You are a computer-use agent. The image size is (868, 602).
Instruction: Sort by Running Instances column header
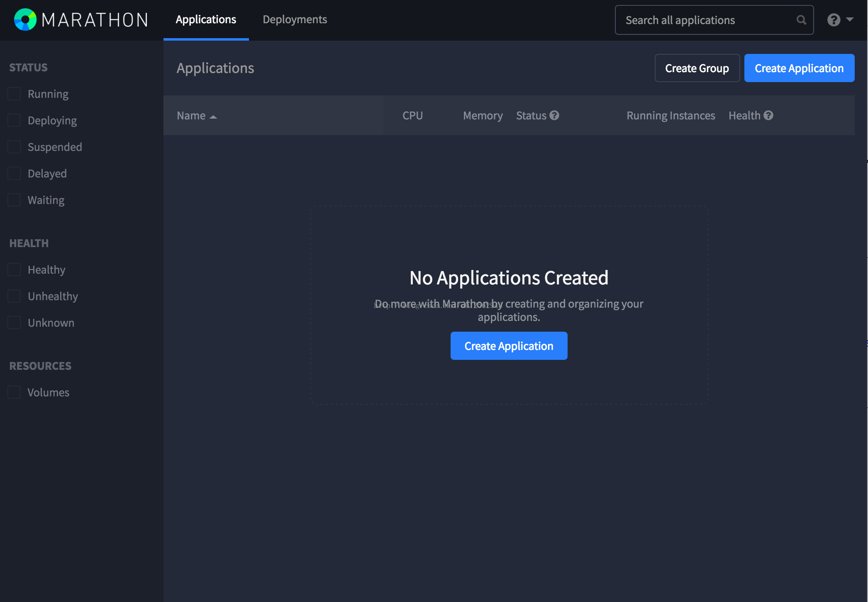tap(671, 115)
